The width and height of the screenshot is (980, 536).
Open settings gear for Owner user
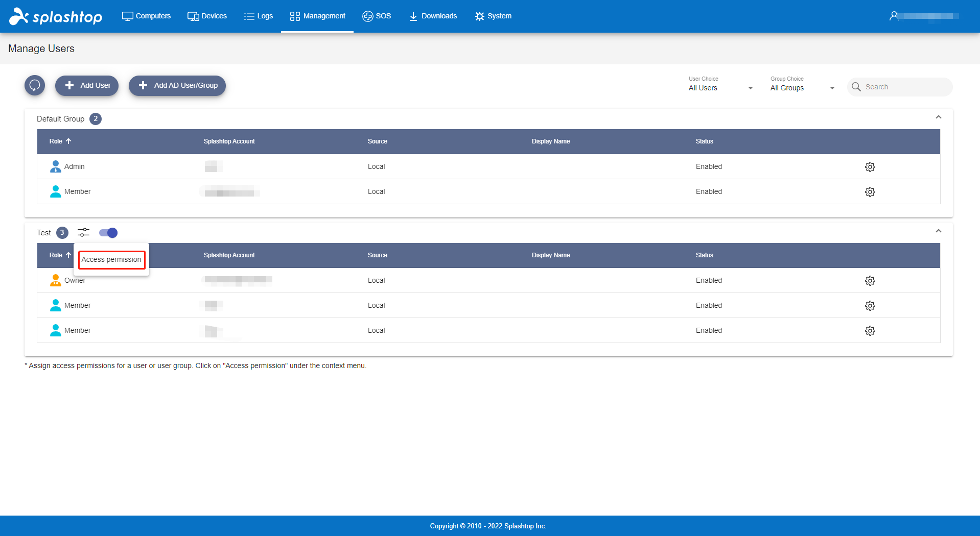[870, 281]
